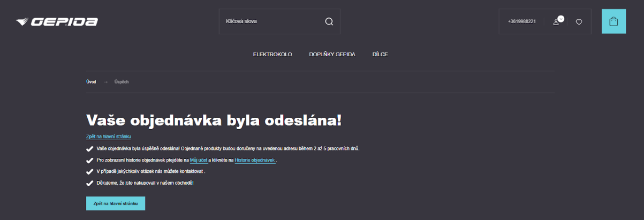Open the Můj účet link

pos(199,160)
